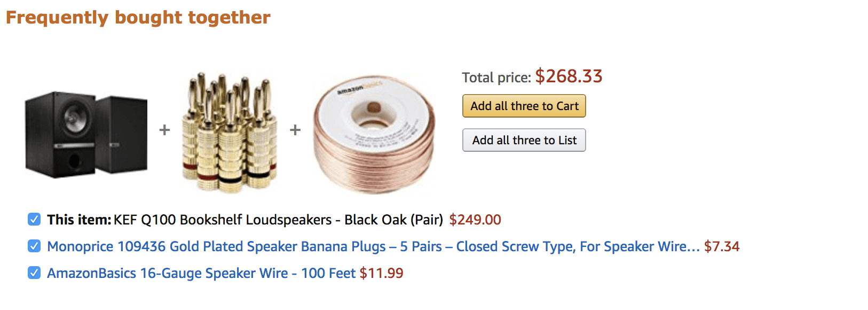Click Add all three to List
This screenshot has height=310, width=868.
point(524,140)
